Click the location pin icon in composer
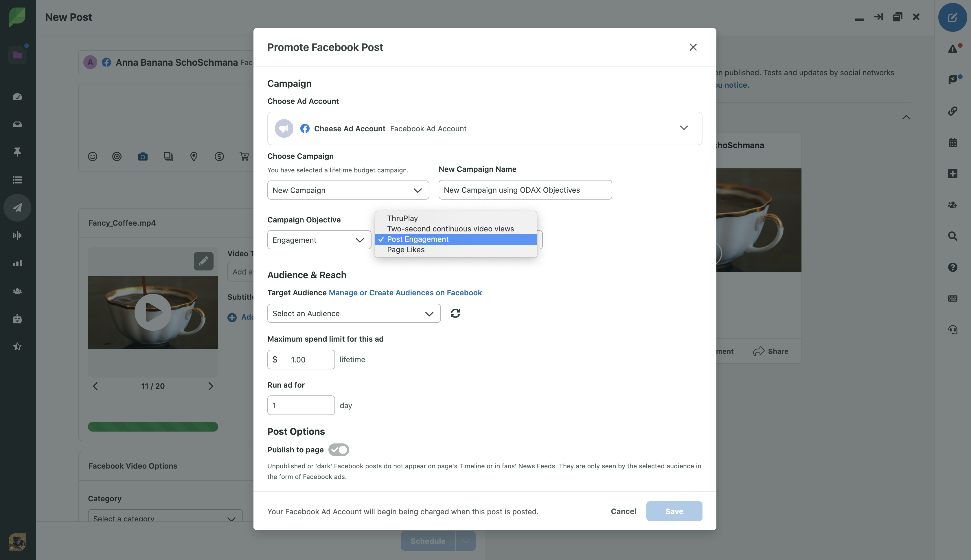 pyautogui.click(x=194, y=156)
